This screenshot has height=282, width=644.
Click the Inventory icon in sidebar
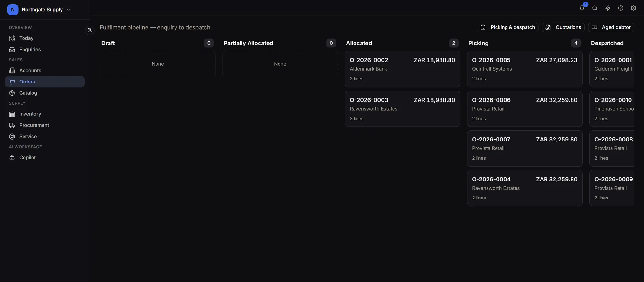pos(12,114)
